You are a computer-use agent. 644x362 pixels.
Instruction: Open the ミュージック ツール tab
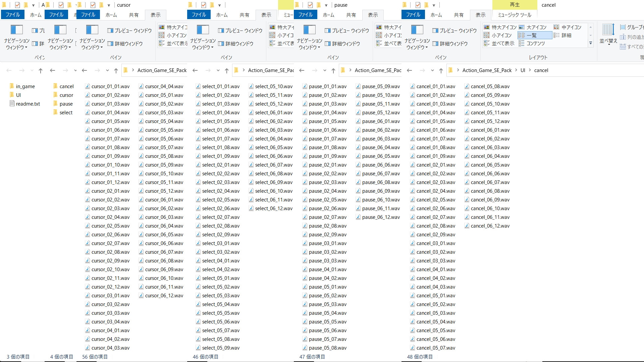coord(515,15)
